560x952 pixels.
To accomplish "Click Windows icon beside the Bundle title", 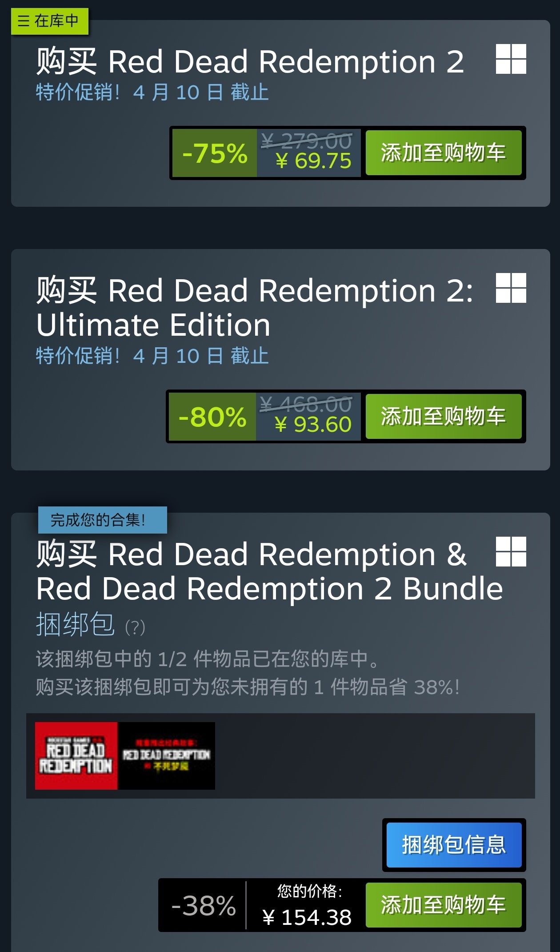I will coord(511,552).
